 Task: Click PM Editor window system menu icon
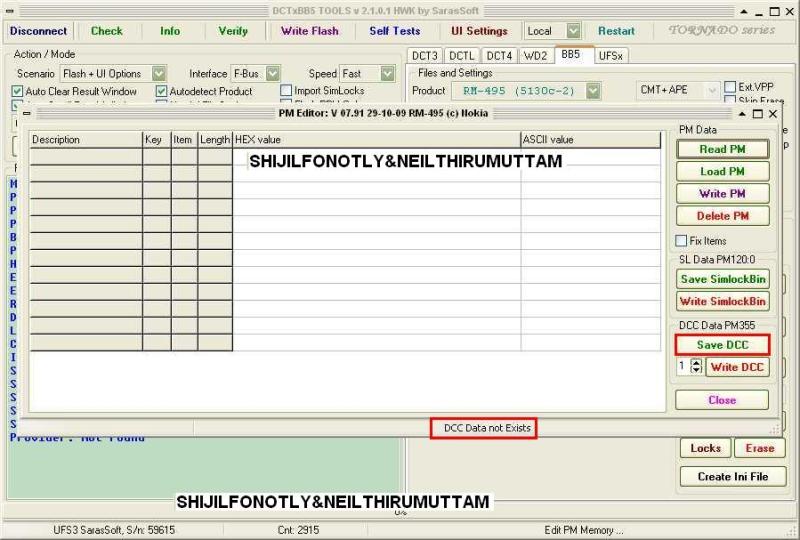point(27,113)
